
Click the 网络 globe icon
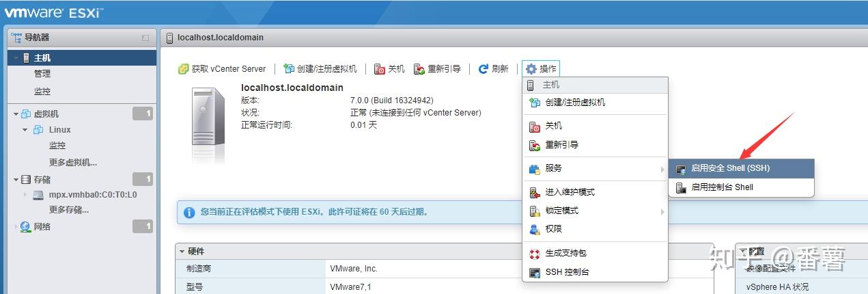click(26, 227)
